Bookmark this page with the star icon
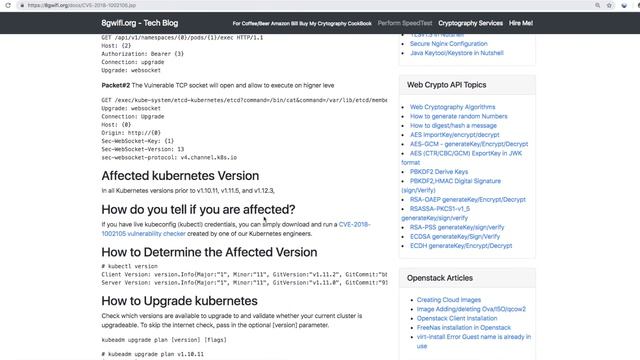Viewport: 640px width, 360px height. [x=609, y=5]
